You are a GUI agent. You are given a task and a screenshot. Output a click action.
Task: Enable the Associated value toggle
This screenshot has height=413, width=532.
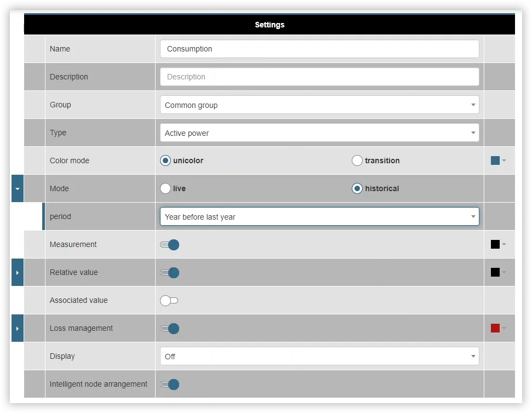tap(169, 300)
